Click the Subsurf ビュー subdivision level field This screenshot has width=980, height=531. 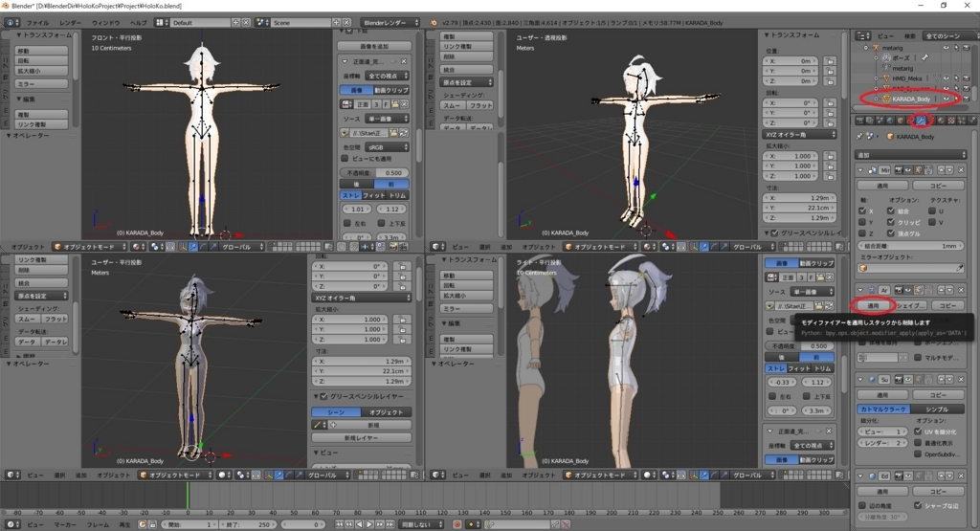tap(882, 431)
